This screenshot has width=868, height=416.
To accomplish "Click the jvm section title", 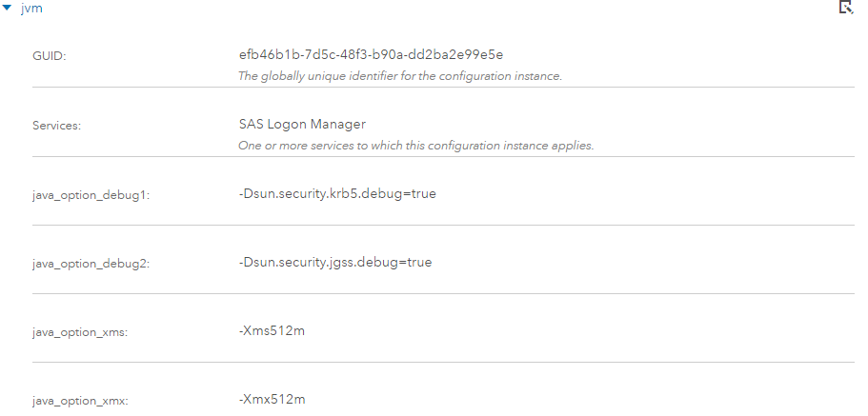I will (31, 9).
